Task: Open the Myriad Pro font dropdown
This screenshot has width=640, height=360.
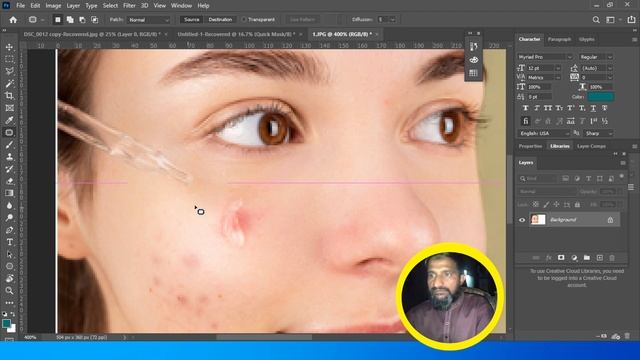Action: click(x=545, y=57)
